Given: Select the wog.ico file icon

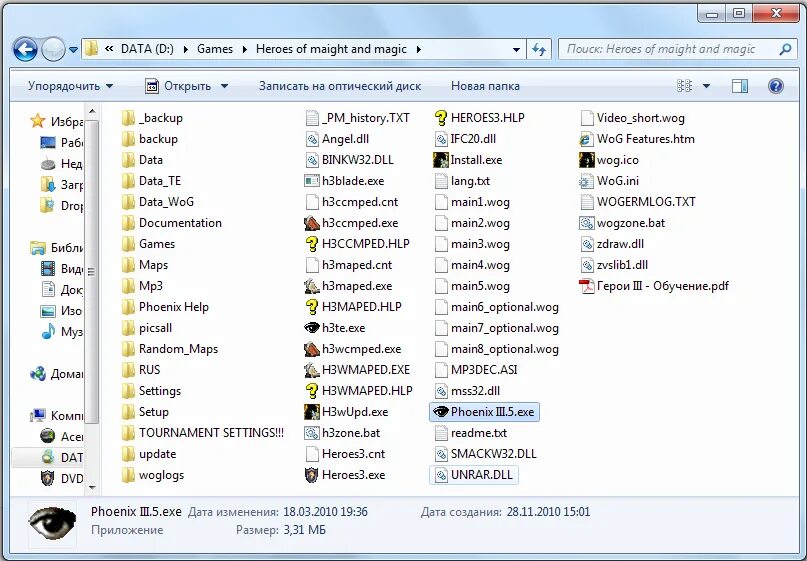Looking at the screenshot, I should 587,160.
